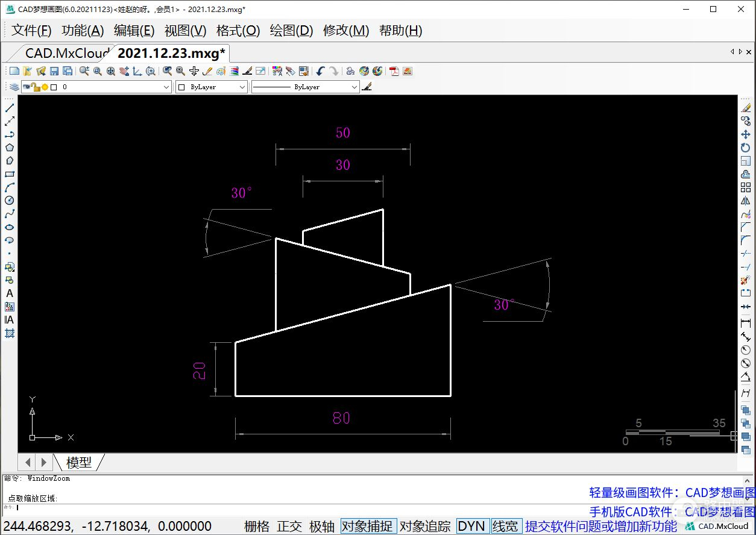Choose the Mirror modify tool
Screen dimensions: 756x535
746,201
